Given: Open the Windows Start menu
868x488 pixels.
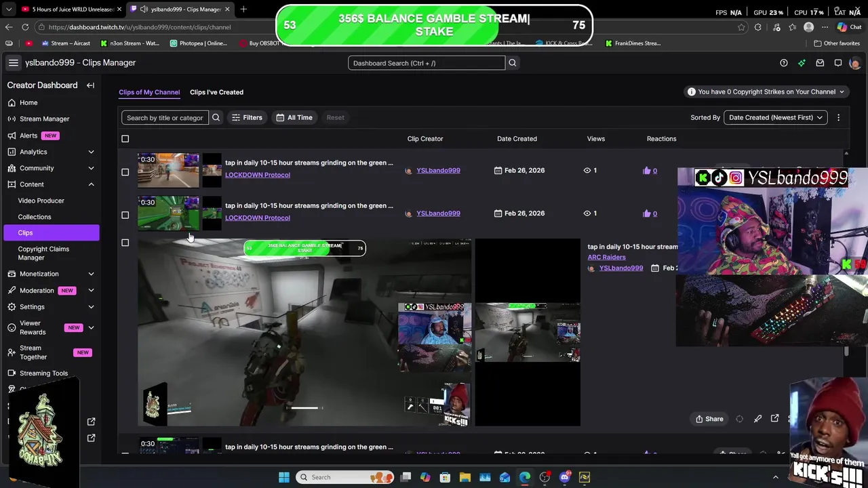Looking at the screenshot, I should 283,477.
